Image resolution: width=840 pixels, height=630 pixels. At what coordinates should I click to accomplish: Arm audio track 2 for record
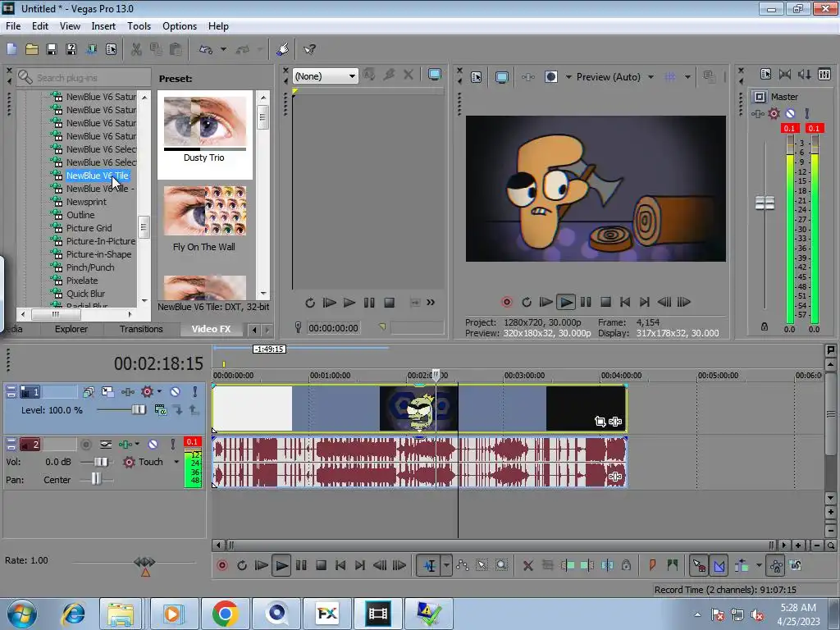[85, 444]
